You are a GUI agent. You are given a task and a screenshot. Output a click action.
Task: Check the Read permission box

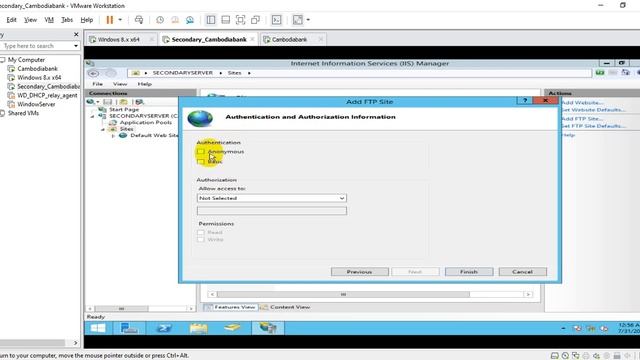pos(200,232)
